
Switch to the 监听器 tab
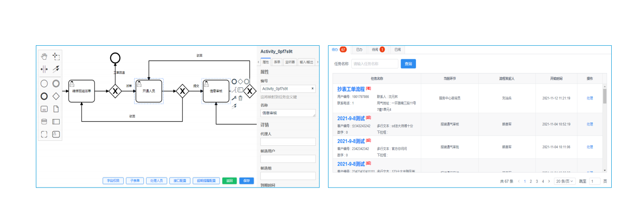(290, 62)
